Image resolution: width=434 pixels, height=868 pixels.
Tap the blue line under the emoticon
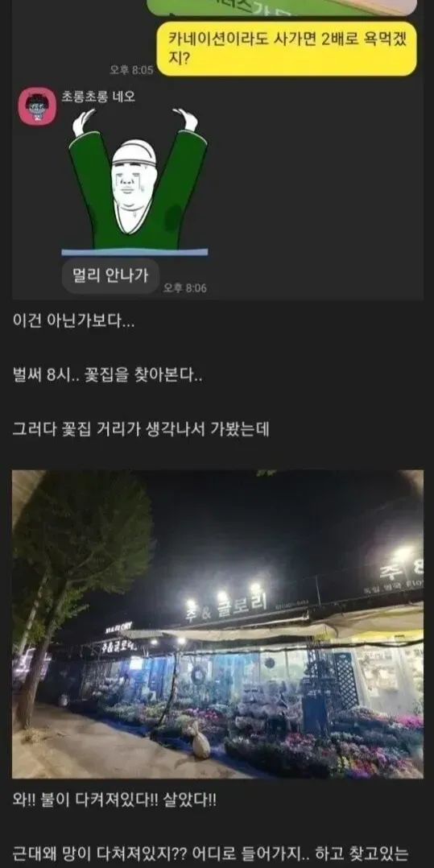[x=134, y=252]
